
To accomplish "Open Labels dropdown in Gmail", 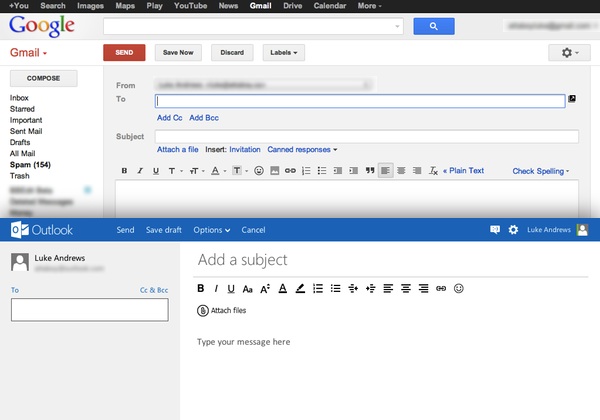I will click(284, 52).
